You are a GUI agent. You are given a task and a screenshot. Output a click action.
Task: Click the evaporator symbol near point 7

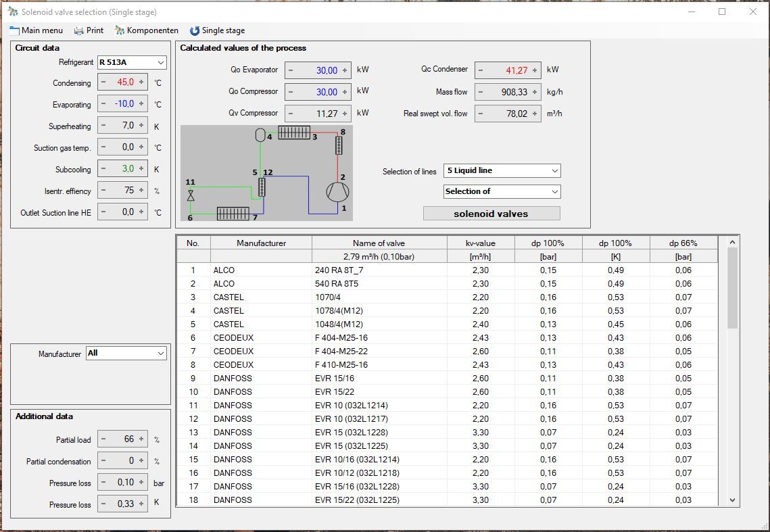pyautogui.click(x=233, y=214)
